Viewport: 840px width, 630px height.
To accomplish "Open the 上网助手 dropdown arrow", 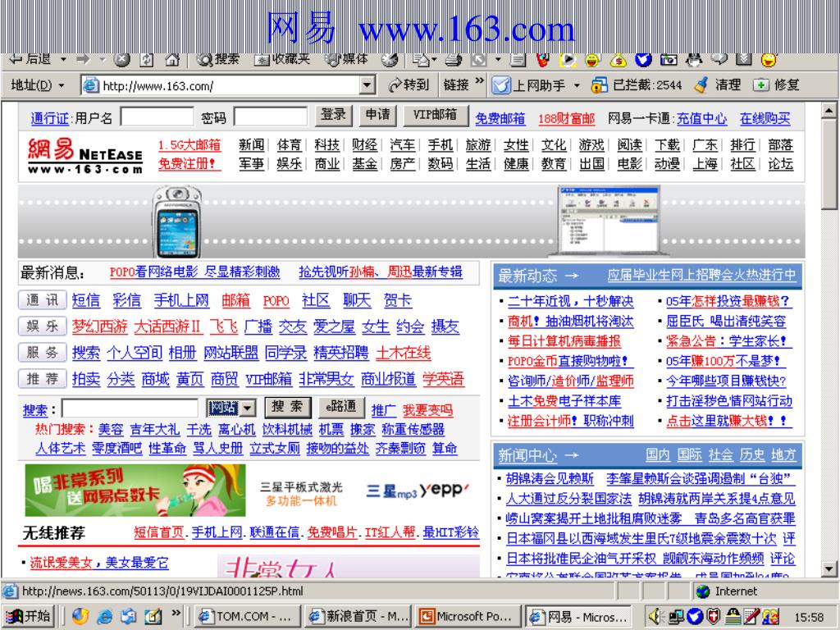I will click(577, 85).
